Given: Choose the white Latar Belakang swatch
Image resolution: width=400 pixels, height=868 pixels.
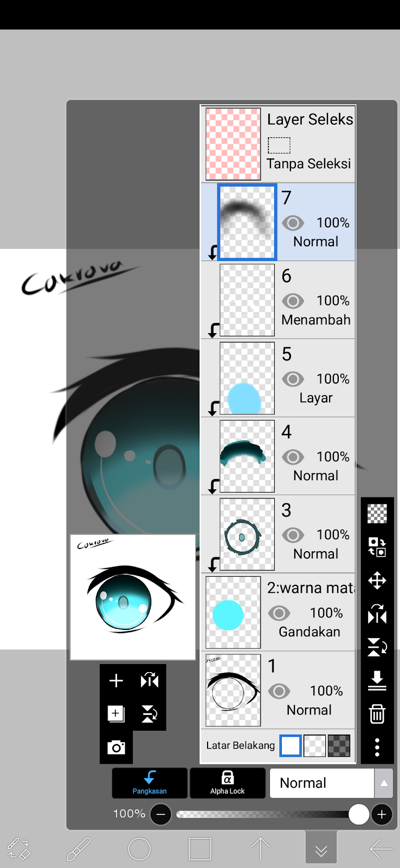Looking at the screenshot, I should [x=291, y=745].
